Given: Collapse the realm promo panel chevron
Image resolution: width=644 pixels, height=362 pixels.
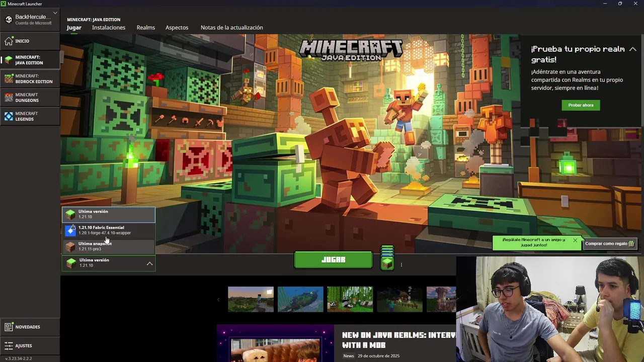Looking at the screenshot, I should [x=633, y=49].
